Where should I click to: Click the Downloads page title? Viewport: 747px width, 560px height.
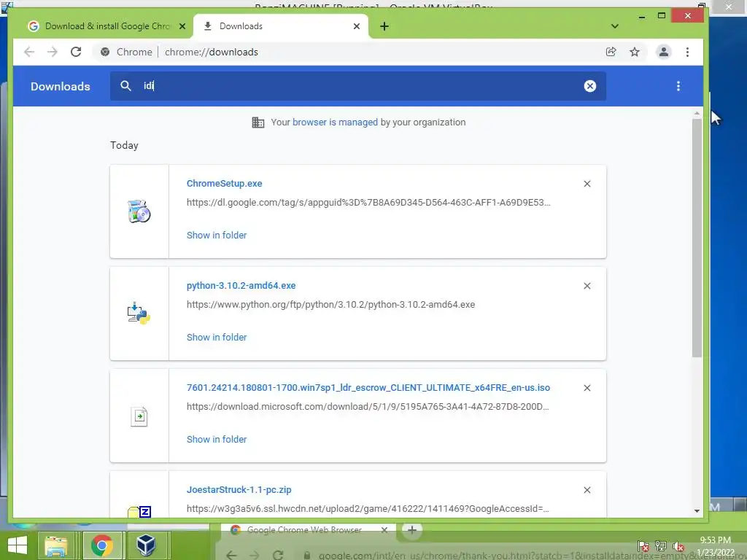[x=61, y=86]
